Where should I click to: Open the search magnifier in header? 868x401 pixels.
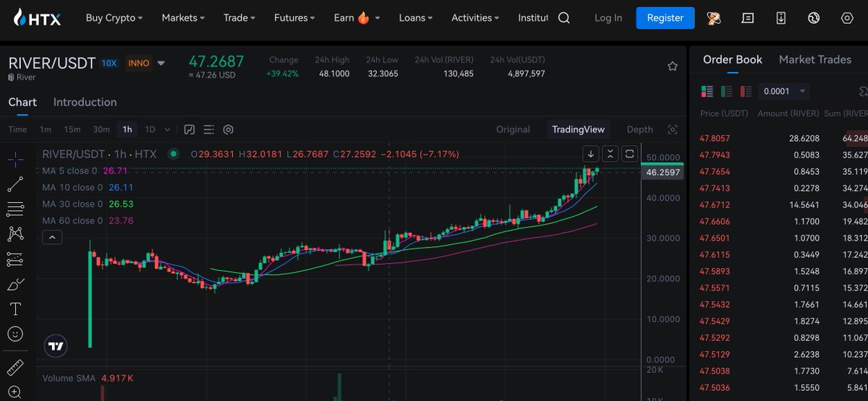click(564, 18)
